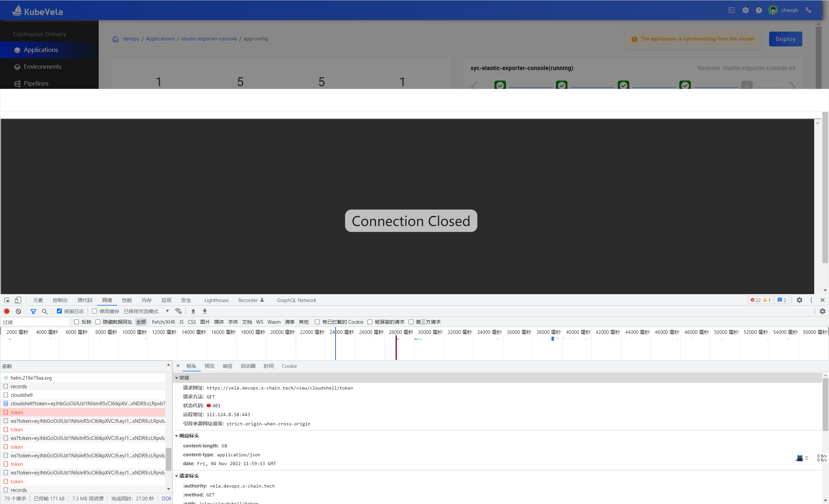Open the CloudShell terminal icon in header
Viewport: 829px width, 504px height.
click(x=731, y=10)
